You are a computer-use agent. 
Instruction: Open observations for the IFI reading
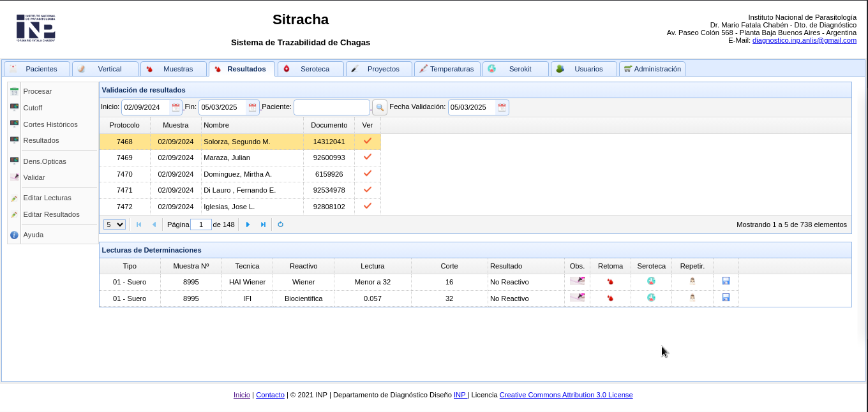577,298
